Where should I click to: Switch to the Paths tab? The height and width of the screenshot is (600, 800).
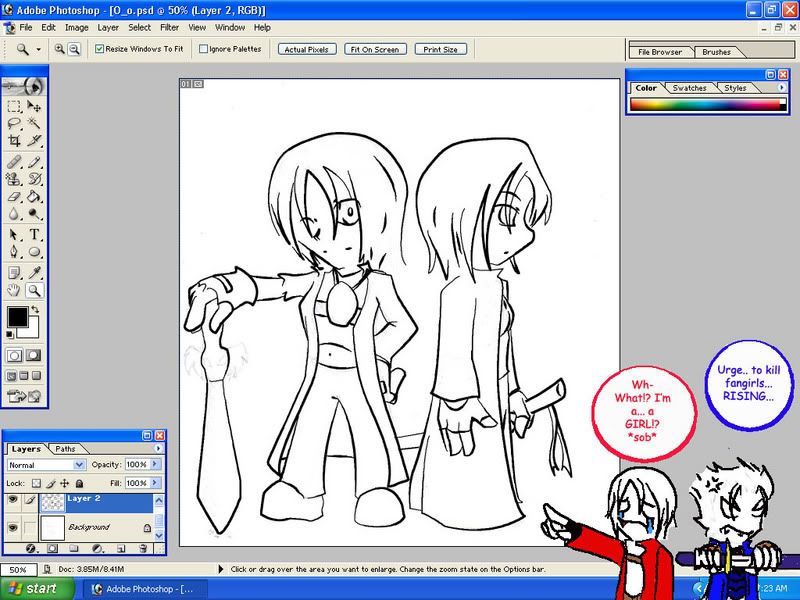click(64, 449)
